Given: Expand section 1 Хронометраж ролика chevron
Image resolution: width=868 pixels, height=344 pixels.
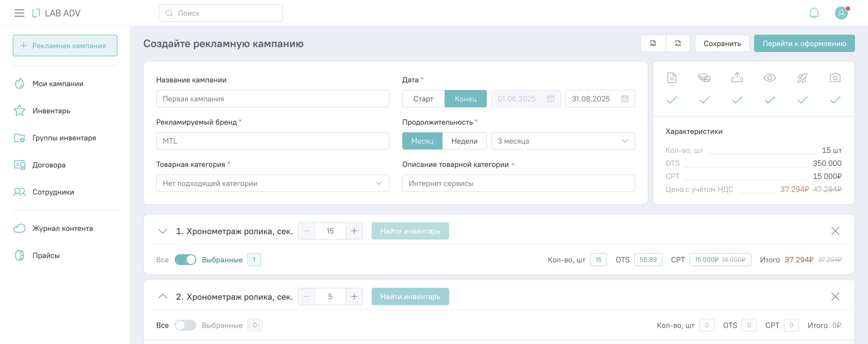Looking at the screenshot, I should pos(163,231).
